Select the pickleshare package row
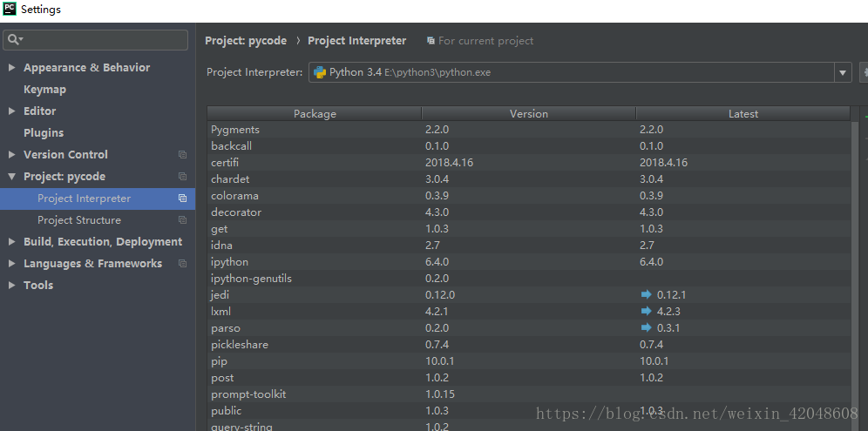 529,345
